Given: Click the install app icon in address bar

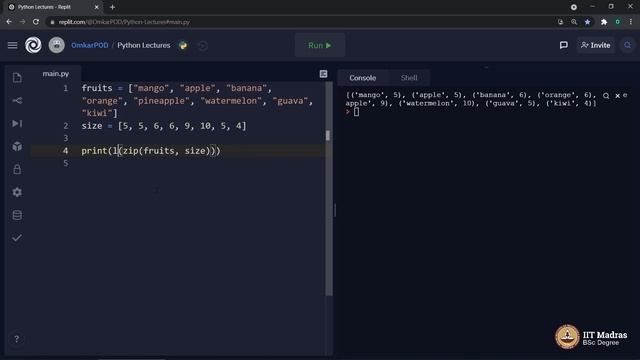Looking at the screenshot, I should (x=560, y=22).
